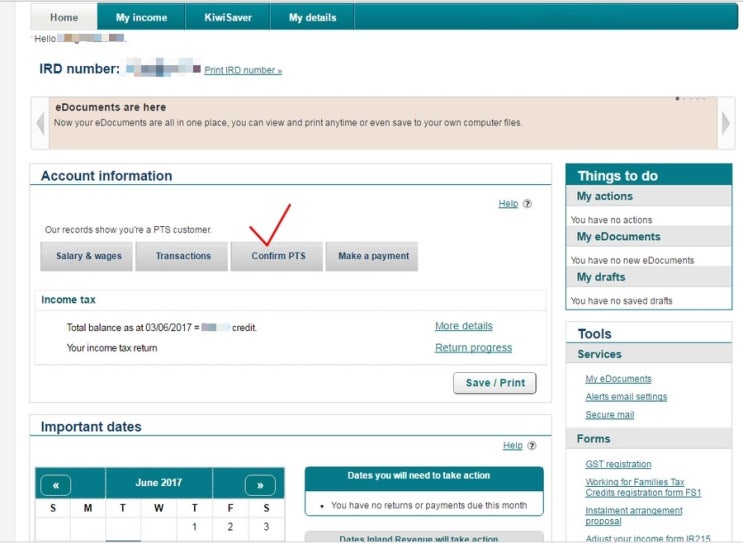Image resolution: width=743 pixels, height=543 pixels.
Task: Go to My details tab
Action: [312, 18]
